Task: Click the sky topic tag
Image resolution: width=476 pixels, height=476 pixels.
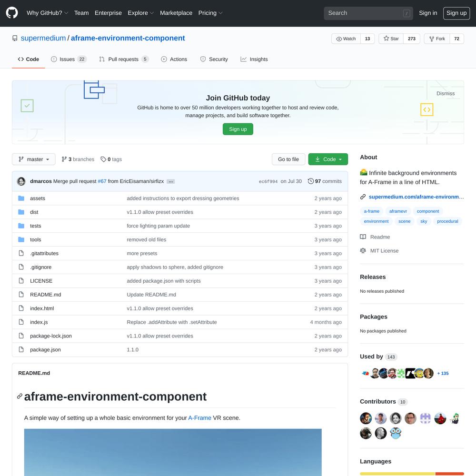Action: point(424,221)
